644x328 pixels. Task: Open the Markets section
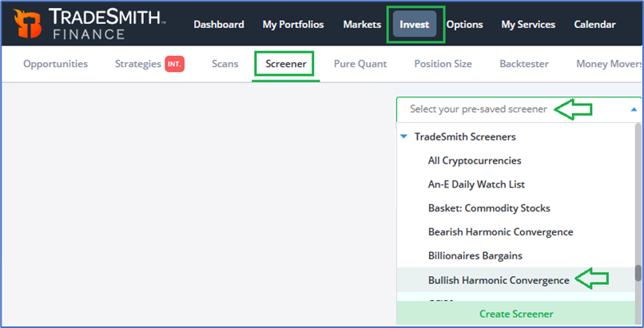click(362, 25)
